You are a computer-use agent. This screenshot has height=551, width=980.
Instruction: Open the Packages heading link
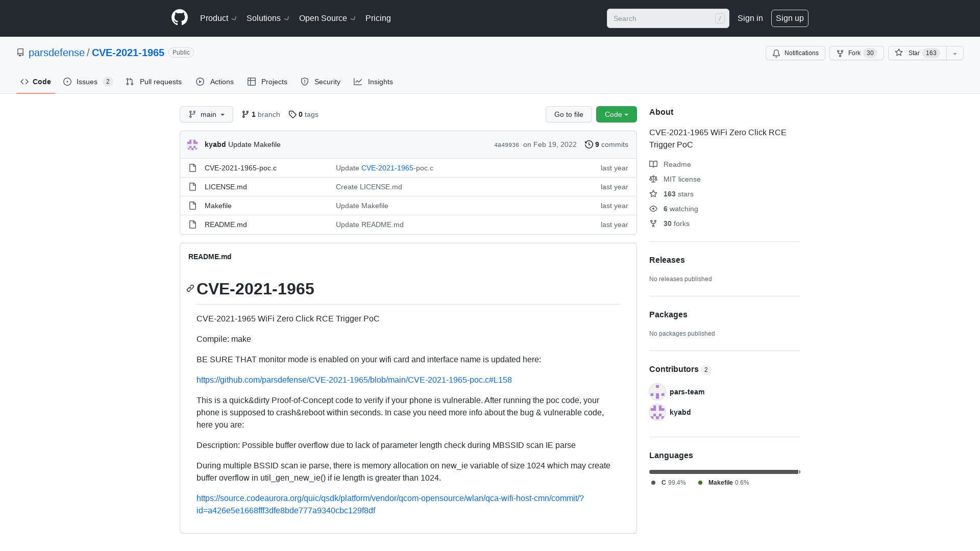[668, 314]
